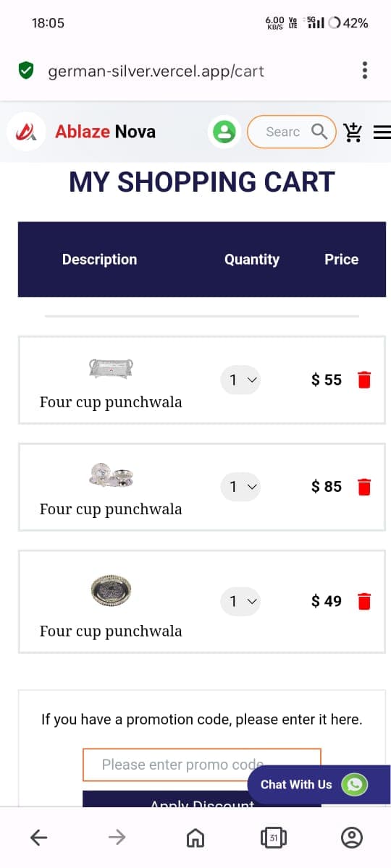
Task: Expand quantity dropdown for $85 item
Action: [240, 487]
